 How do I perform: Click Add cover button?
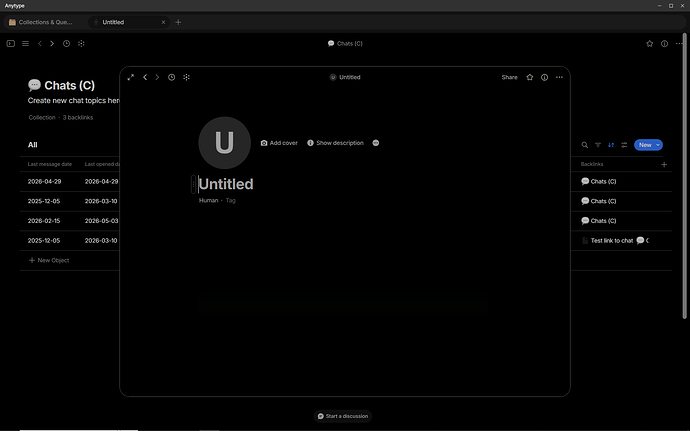[279, 143]
